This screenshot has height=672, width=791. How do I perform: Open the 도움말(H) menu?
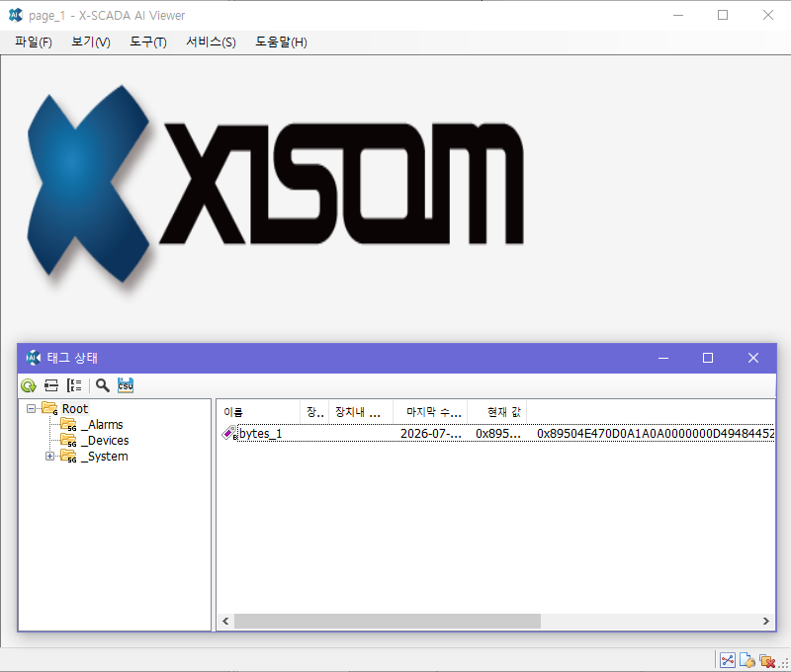(281, 42)
